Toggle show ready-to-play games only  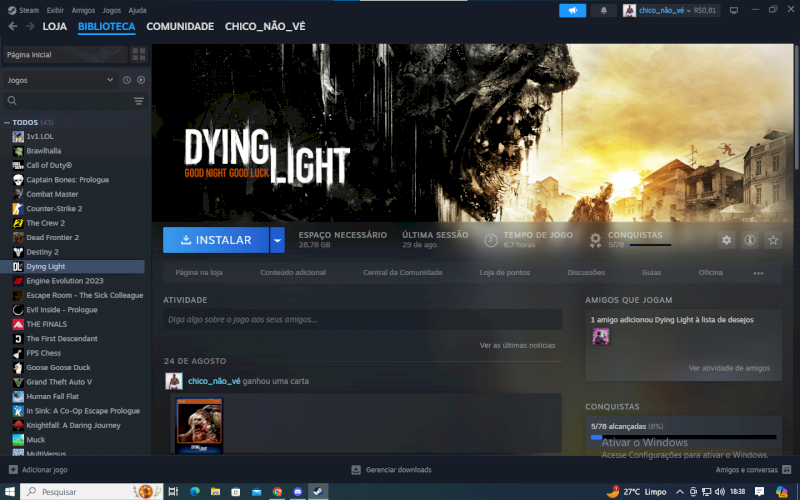point(141,80)
